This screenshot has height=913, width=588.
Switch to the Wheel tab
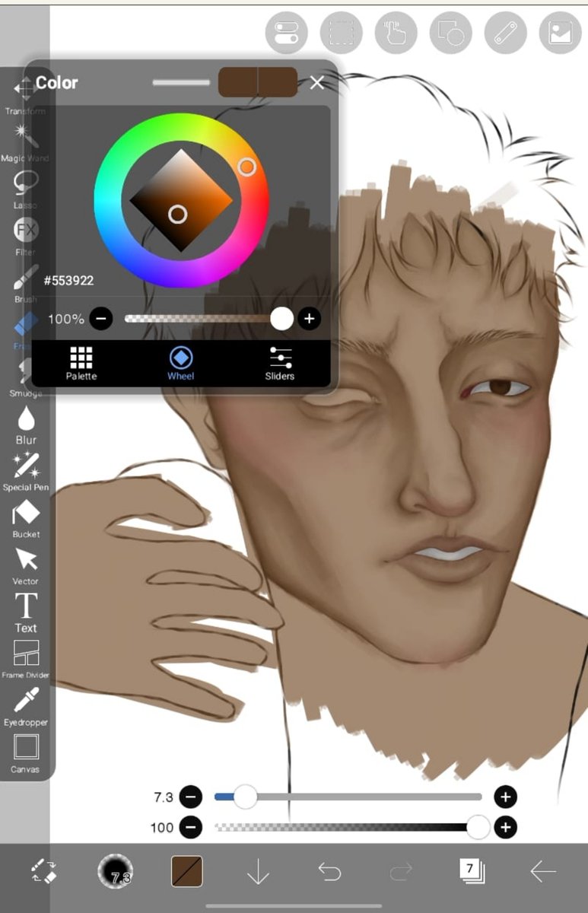coord(181,364)
